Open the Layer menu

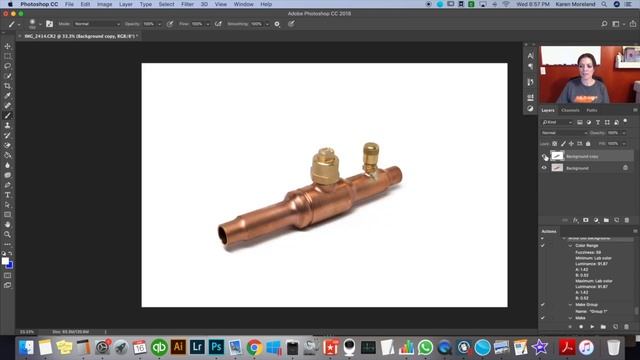tap(126, 4)
